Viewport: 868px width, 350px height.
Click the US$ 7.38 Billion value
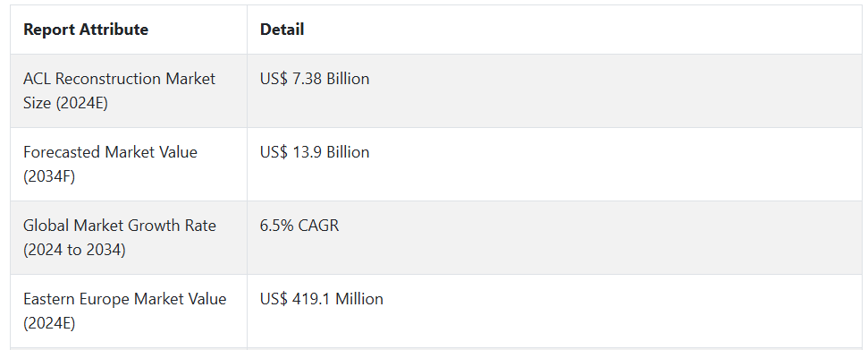click(x=315, y=79)
